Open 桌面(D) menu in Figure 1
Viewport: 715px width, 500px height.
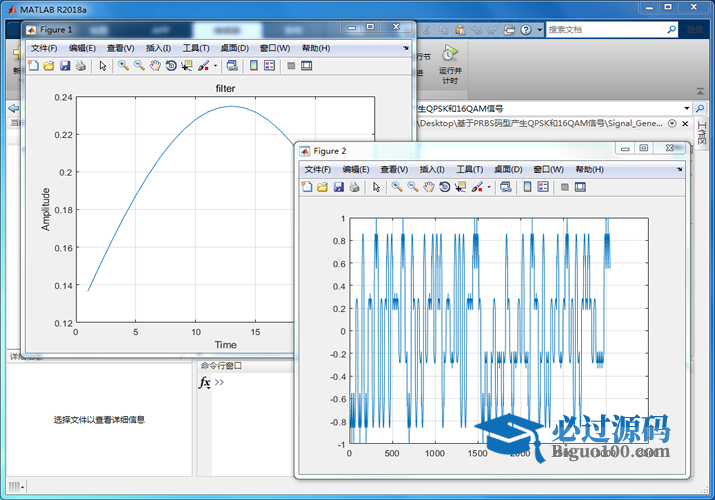point(234,48)
